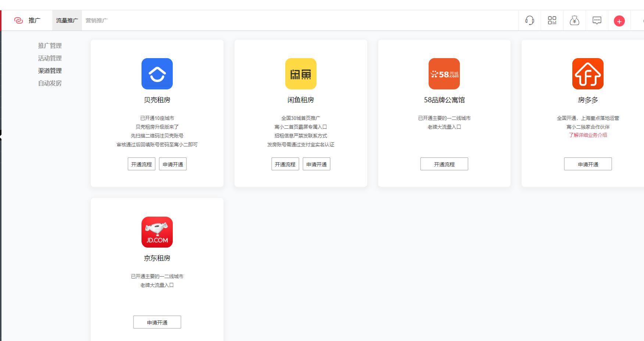
Task: Click the text 贝壳租房升级版来了
Action: [x=157, y=127]
